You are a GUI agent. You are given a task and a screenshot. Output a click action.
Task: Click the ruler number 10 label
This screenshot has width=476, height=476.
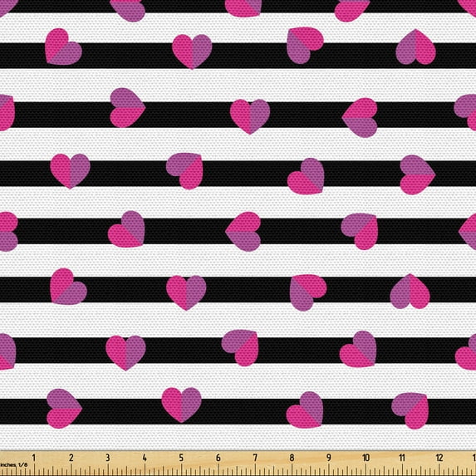[366, 458]
